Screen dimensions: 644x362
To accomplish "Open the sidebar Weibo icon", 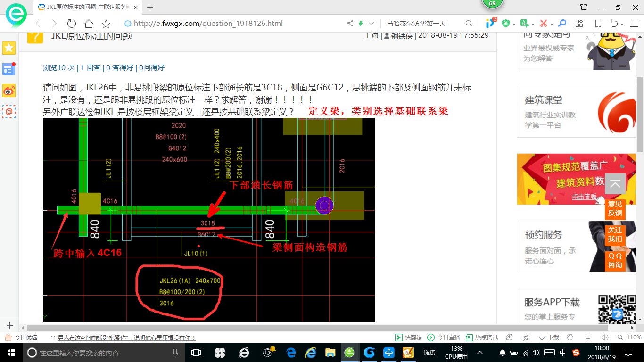I will click(9, 90).
